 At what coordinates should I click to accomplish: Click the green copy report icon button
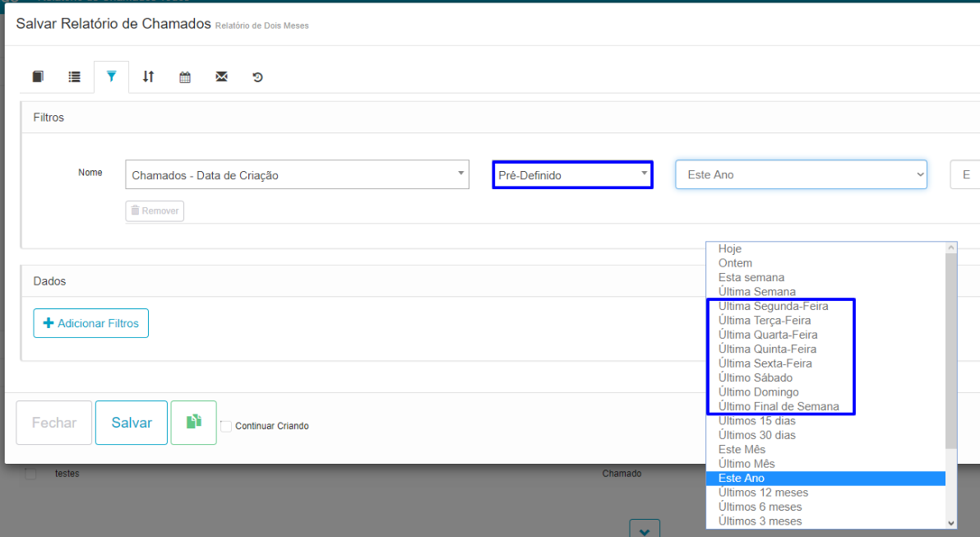194,423
